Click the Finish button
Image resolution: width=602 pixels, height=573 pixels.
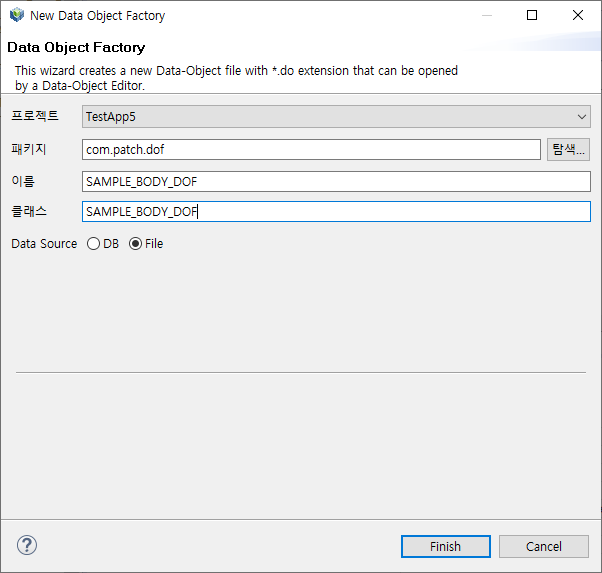coord(446,546)
